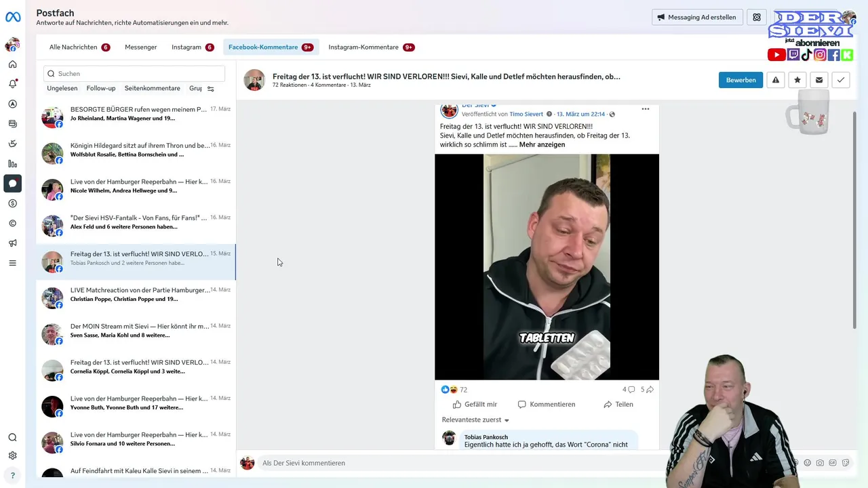The width and height of the screenshot is (868, 488).
Task: Open Nicole Wilhelm Reeperbahn conversation
Action: 136,190
